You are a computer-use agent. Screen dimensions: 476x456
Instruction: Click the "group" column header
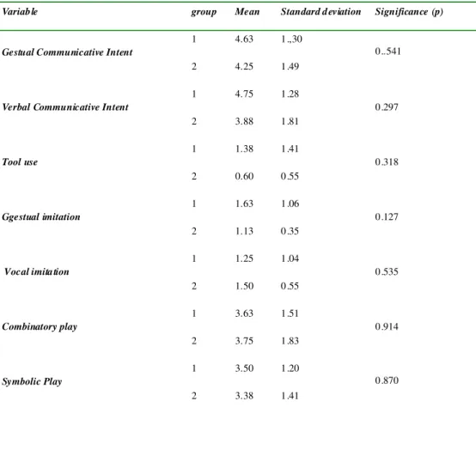coord(204,12)
